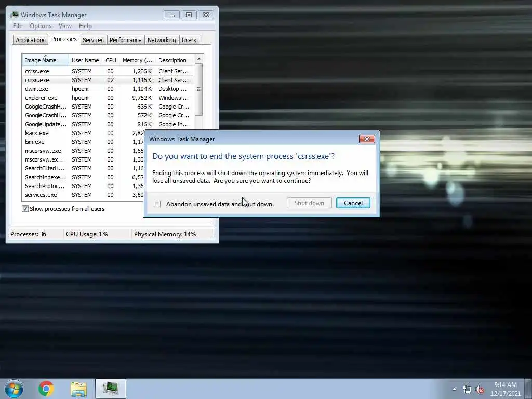Open the File menu

pyautogui.click(x=18, y=26)
